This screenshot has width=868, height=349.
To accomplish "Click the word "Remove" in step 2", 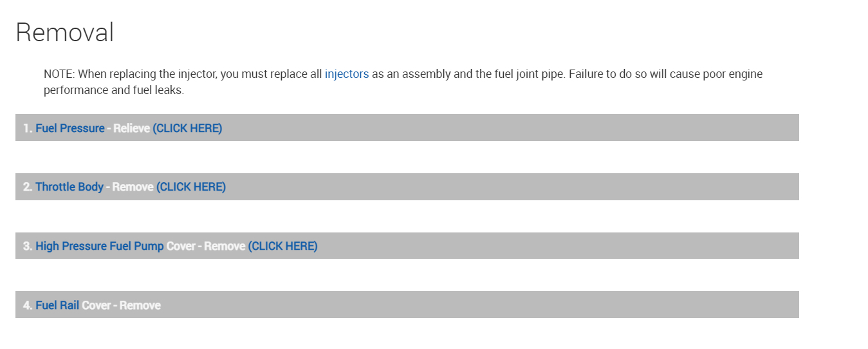I will 133,187.
